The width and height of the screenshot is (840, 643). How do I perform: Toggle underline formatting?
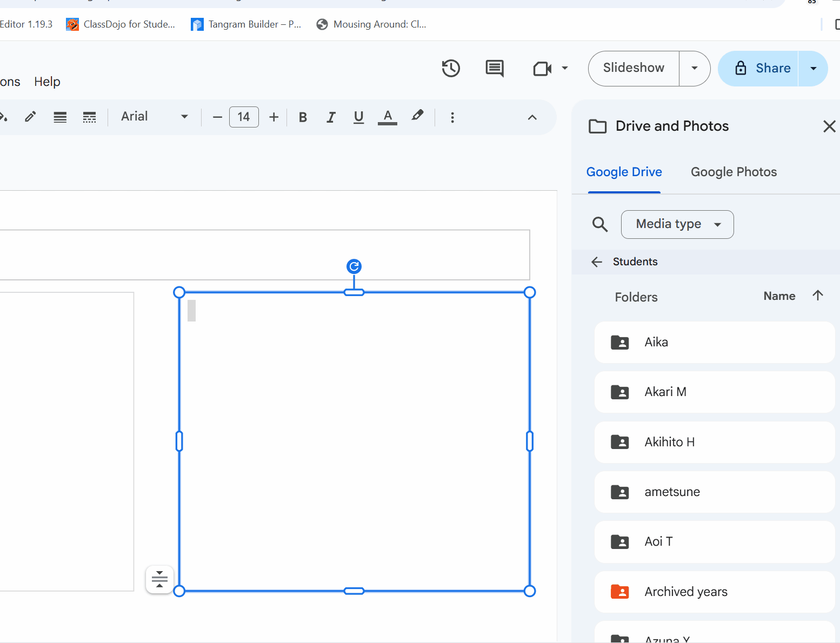click(358, 117)
